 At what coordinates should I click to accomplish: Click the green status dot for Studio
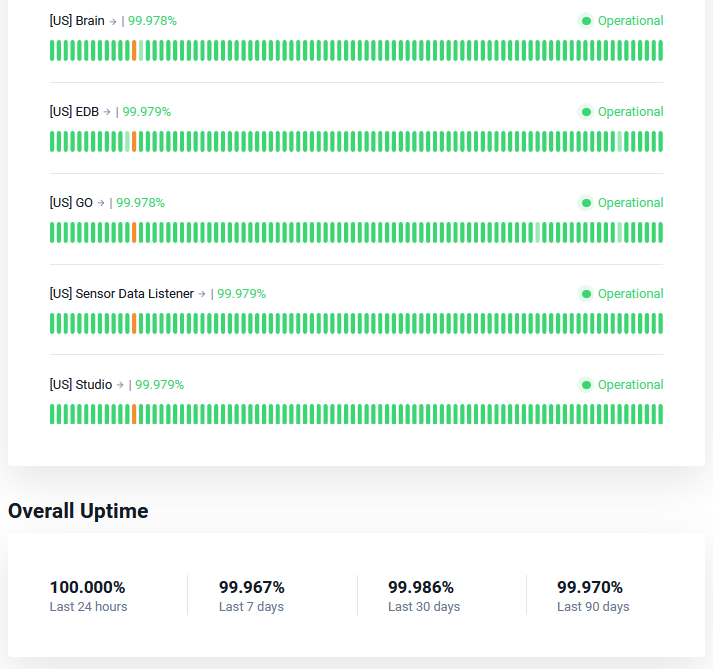586,385
